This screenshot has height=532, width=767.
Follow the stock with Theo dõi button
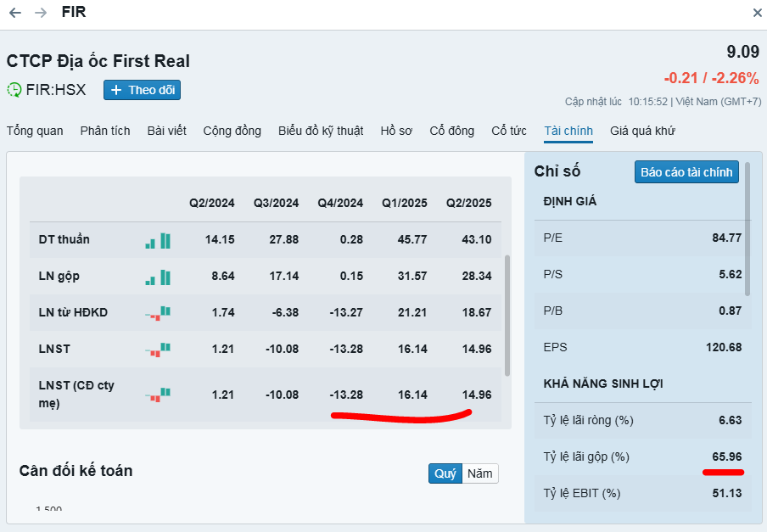tap(142, 90)
